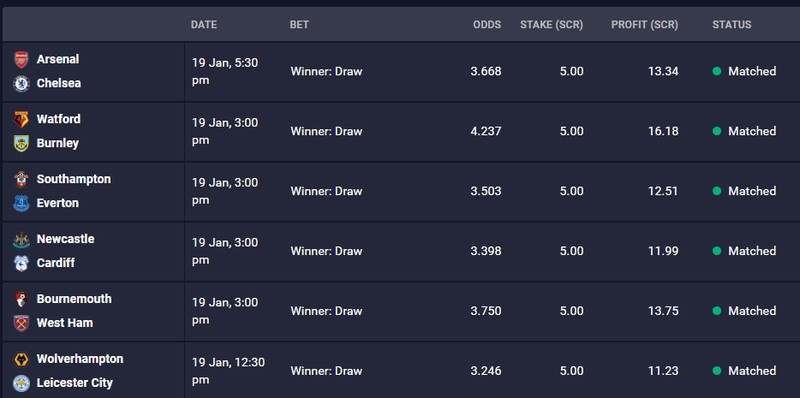800x398 pixels.
Task: Click the 3.750 odds for Bournemouth match
Action: click(486, 311)
